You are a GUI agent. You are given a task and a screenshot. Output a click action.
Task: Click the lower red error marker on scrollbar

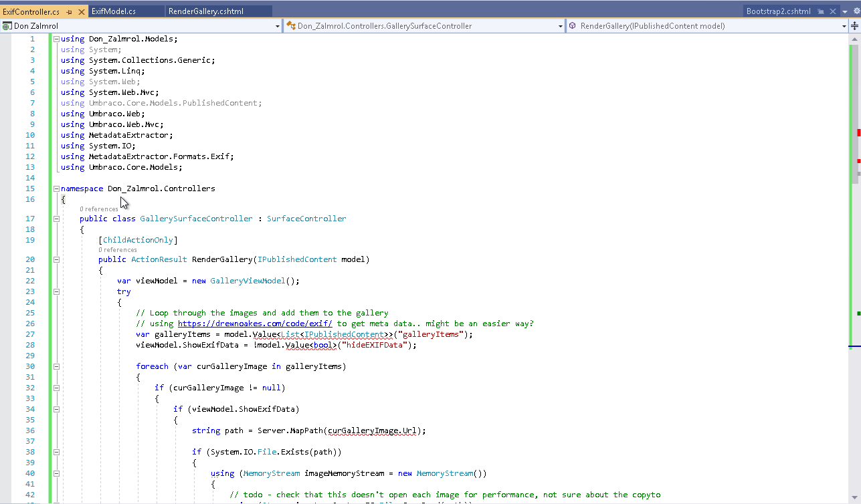[858, 161]
